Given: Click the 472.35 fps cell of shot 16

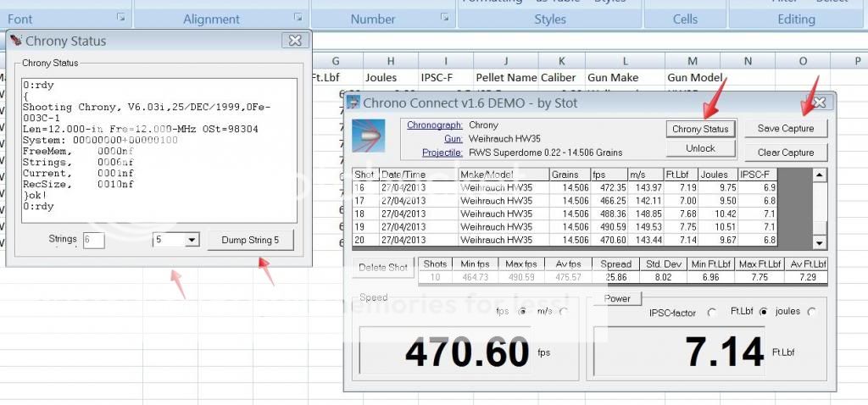Looking at the screenshot, I should tap(609, 187).
